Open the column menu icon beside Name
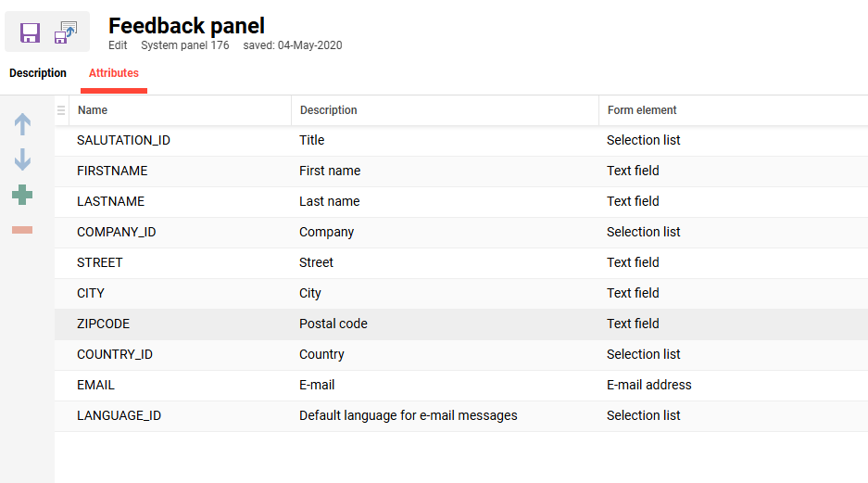Viewport: 868px width, 483px height. (61, 109)
